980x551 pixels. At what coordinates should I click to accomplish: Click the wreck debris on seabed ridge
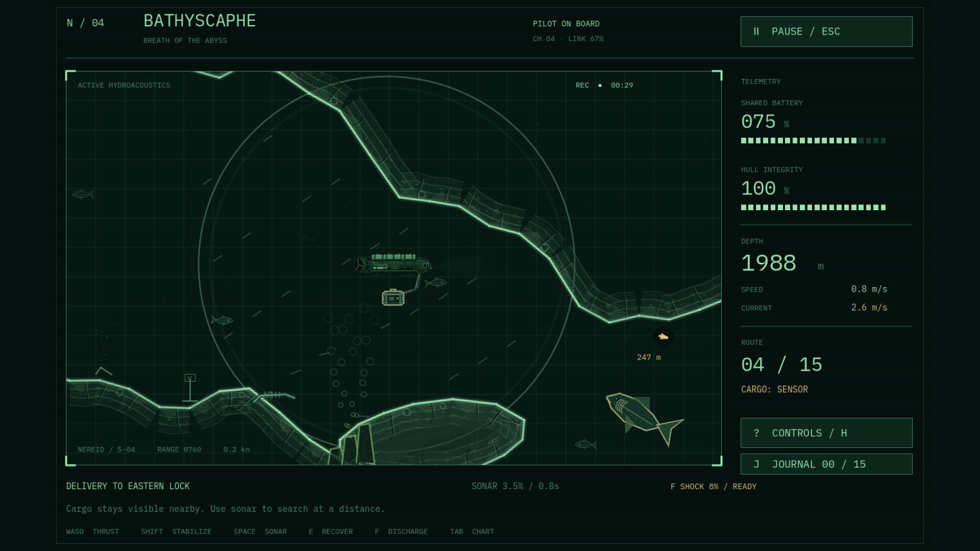(x=274, y=395)
